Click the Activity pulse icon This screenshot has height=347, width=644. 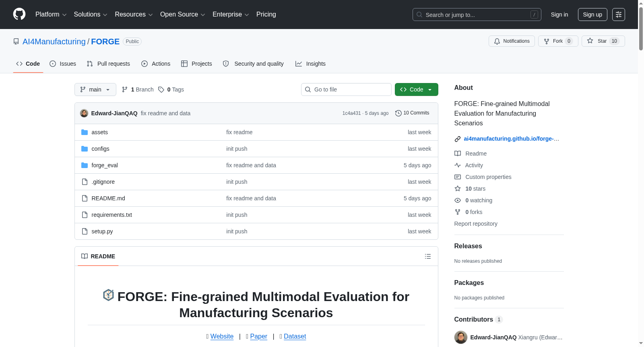458,165
